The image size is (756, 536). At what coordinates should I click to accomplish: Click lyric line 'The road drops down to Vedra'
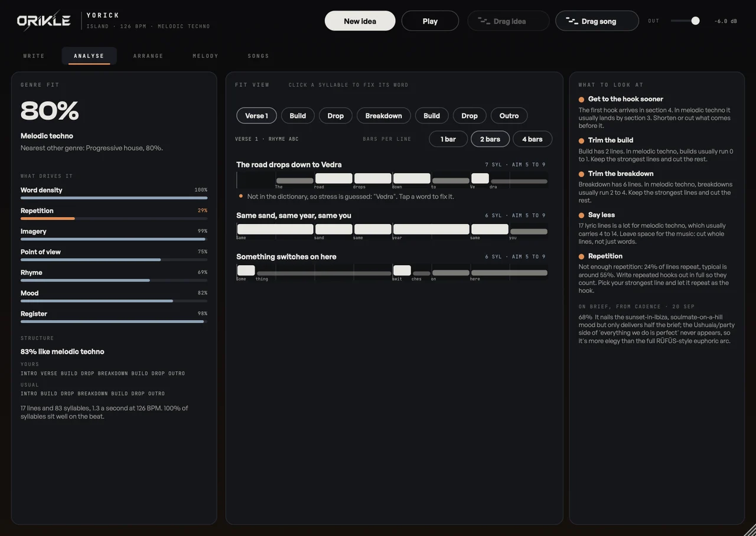[289, 165]
